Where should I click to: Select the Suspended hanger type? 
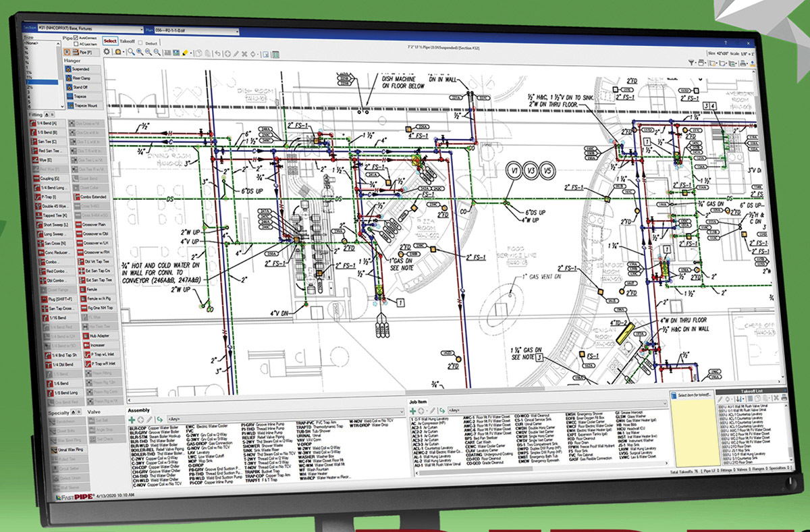point(80,69)
